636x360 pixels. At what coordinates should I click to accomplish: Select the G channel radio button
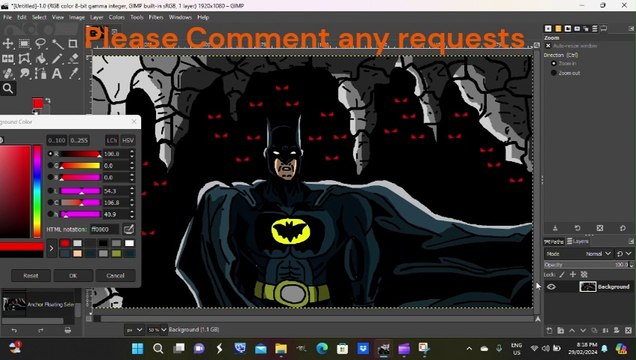click(x=51, y=165)
